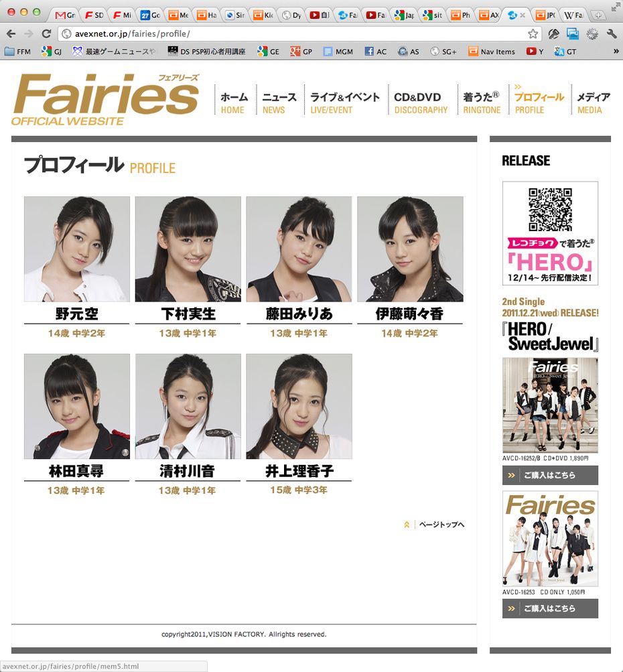Open the AC Facebook bookmark

(x=376, y=52)
